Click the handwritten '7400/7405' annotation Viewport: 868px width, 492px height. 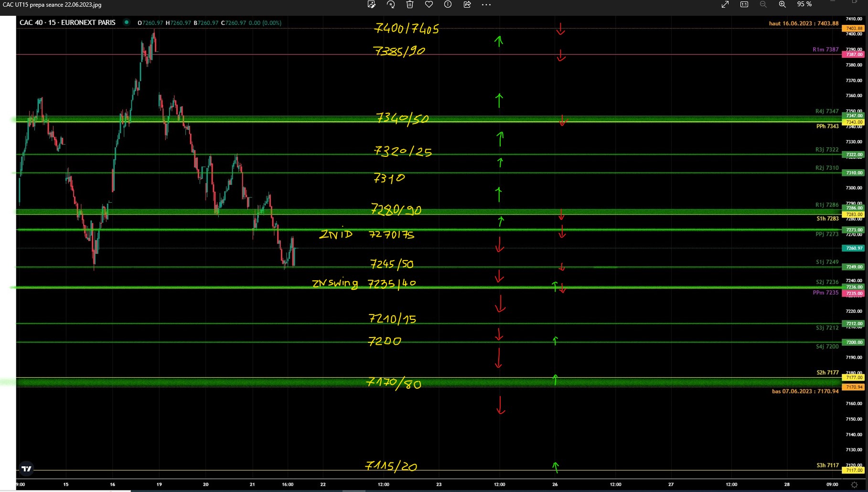click(x=407, y=28)
